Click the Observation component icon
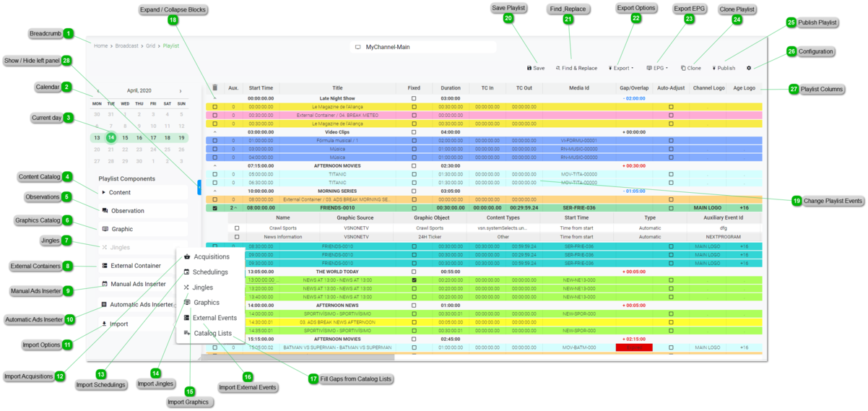The height and width of the screenshot is (411, 868). (x=105, y=211)
